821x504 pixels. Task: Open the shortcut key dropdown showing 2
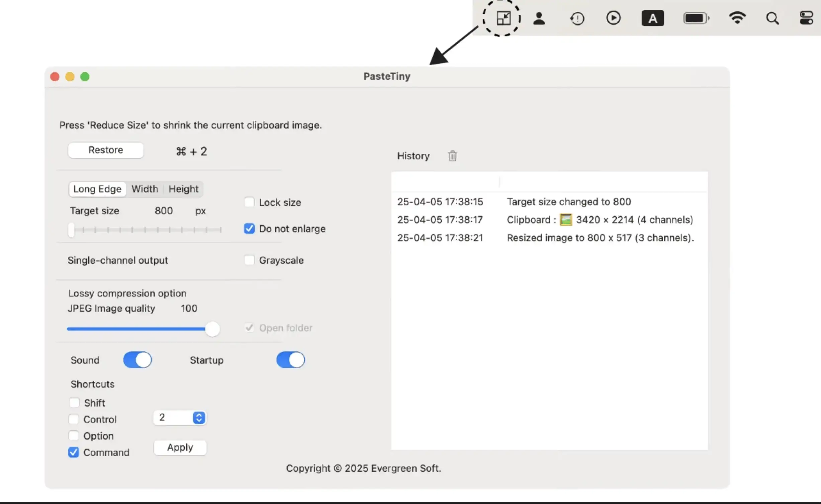click(180, 417)
